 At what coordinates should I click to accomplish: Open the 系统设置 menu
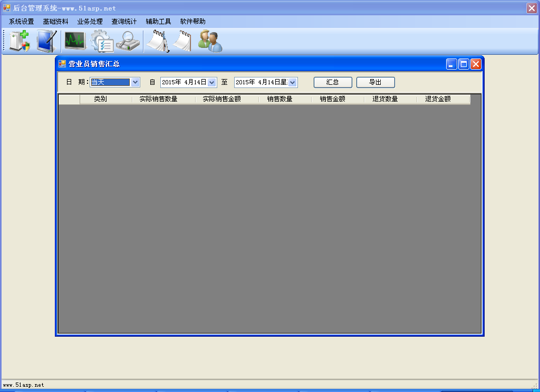[21, 22]
